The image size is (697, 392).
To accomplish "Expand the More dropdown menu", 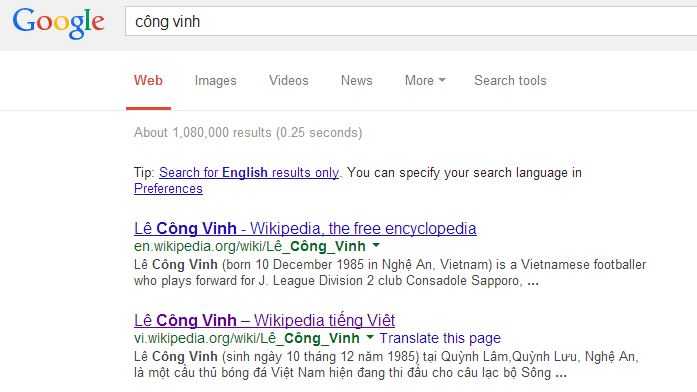I will (425, 80).
